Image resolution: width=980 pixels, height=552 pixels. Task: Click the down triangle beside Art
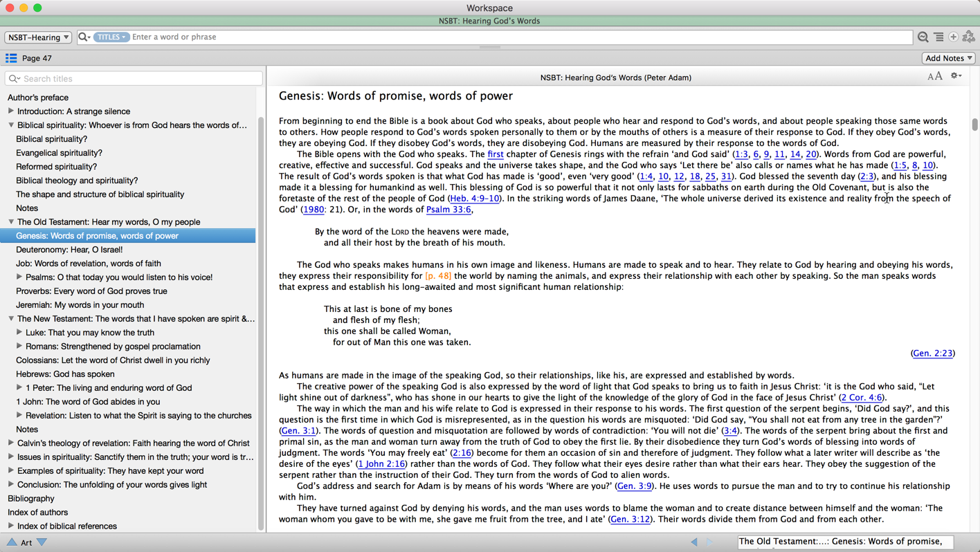click(x=42, y=542)
